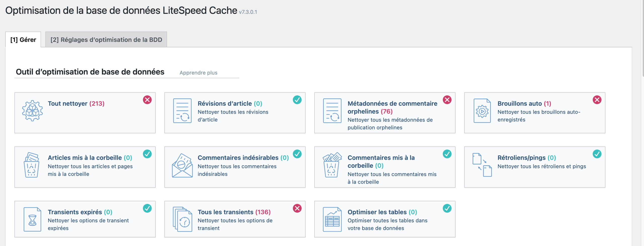Click the Optimiser les tables chart icon
644x246 pixels.
332,219
